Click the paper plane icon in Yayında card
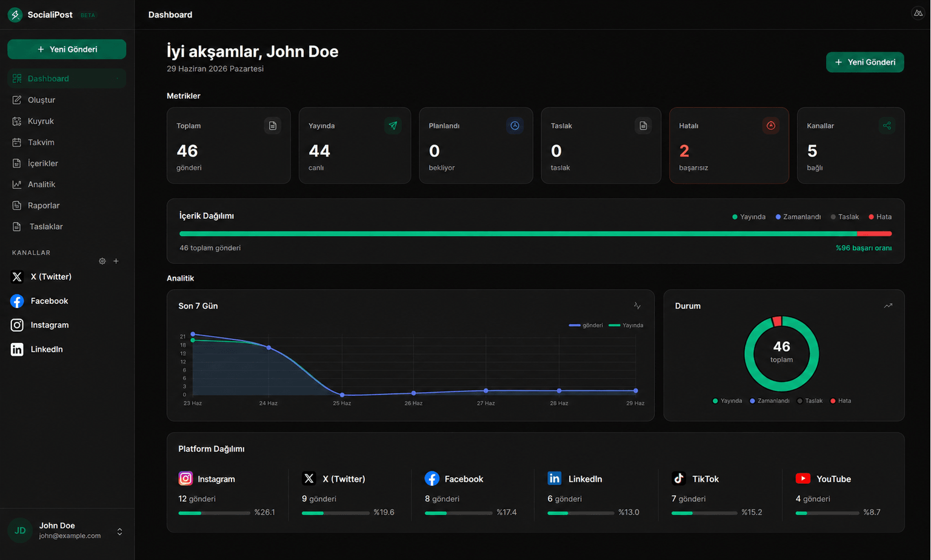 coord(393,125)
